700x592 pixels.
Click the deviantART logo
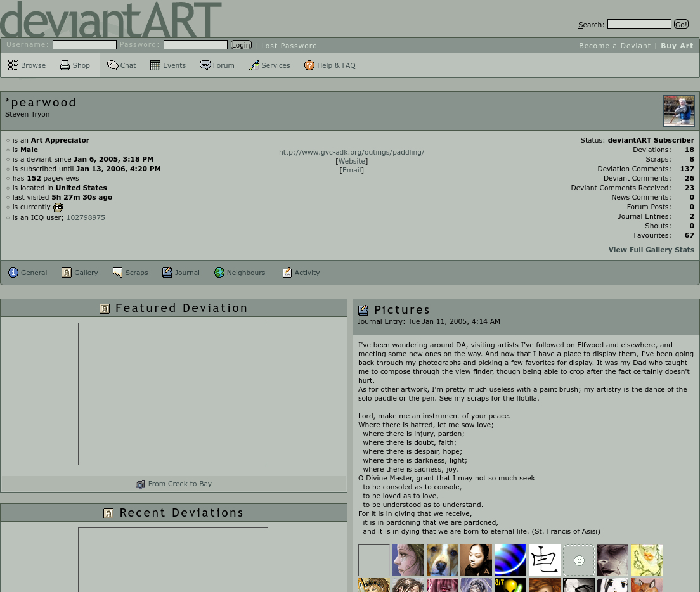[111, 20]
